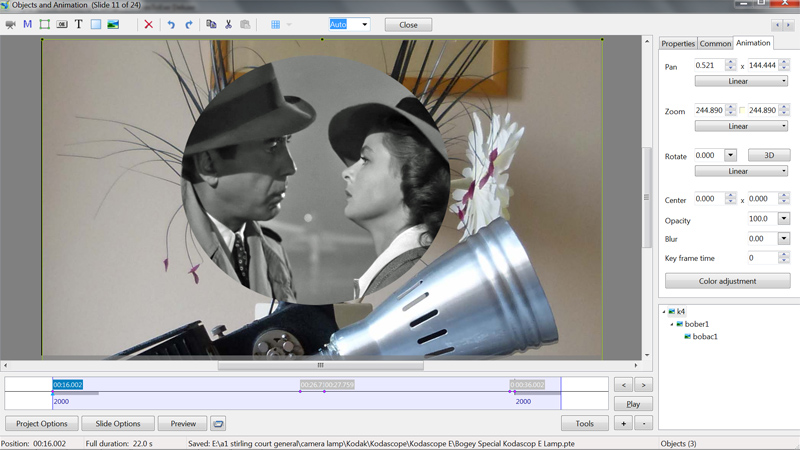800x450 pixels.
Task: Go to the previous slide using top-right arrow
Action: tap(778, 24)
